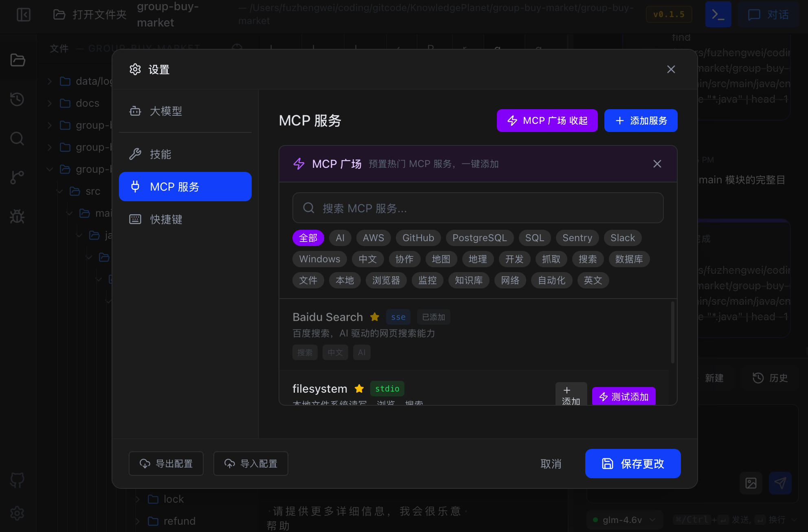This screenshot has height=532, width=808.
Task: Send message with paper plane icon
Action: pyautogui.click(x=780, y=483)
